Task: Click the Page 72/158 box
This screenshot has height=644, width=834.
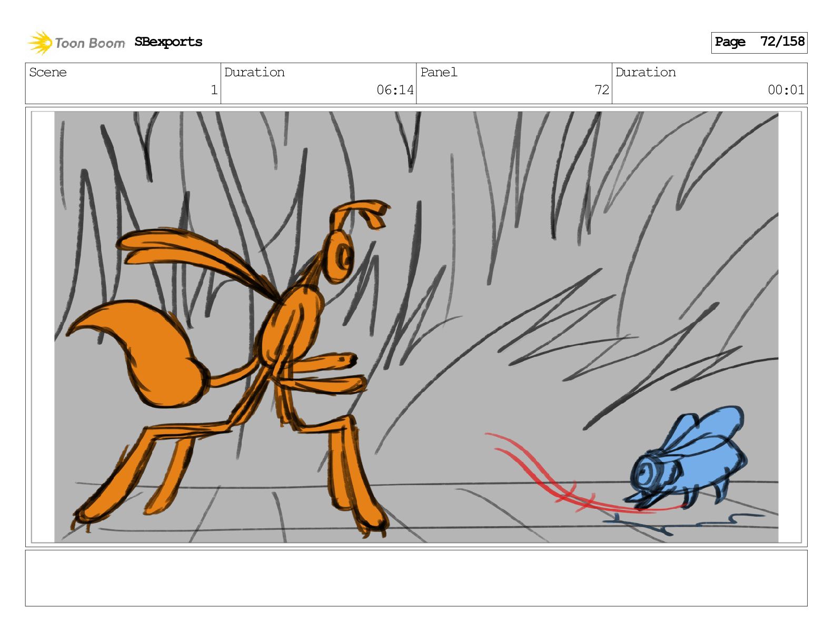Action: pyautogui.click(x=759, y=42)
